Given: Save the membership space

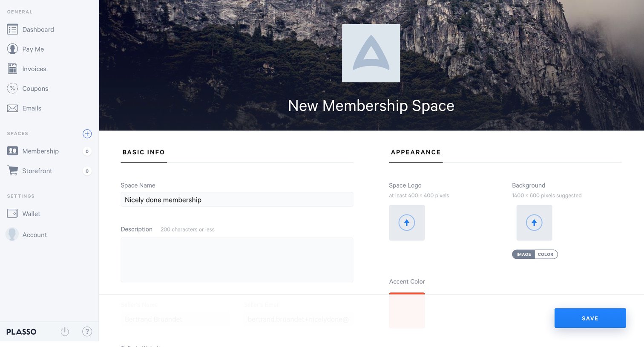Looking at the screenshot, I should (590, 318).
